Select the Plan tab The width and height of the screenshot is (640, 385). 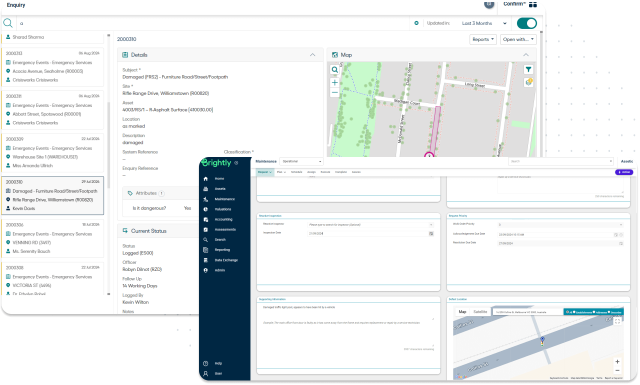(281, 172)
